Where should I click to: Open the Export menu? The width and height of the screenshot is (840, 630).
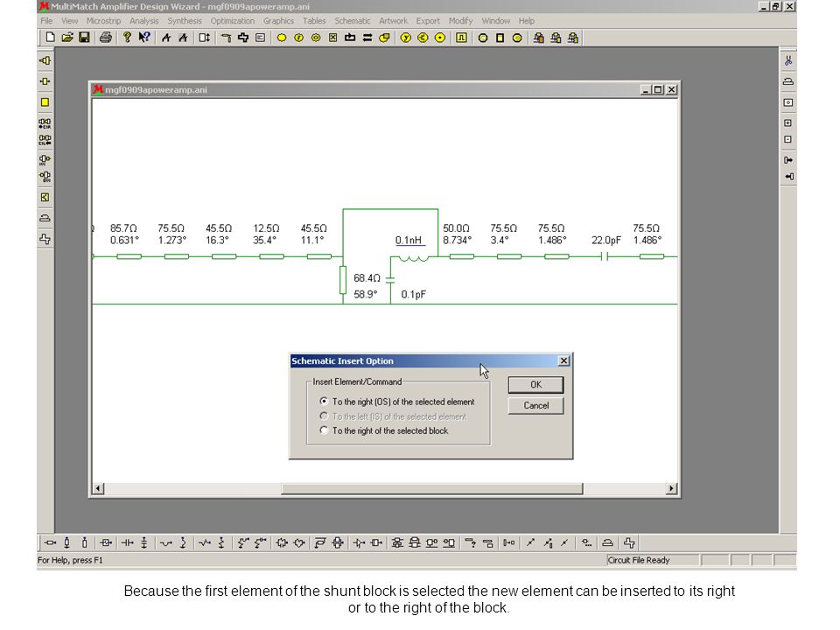(x=428, y=21)
